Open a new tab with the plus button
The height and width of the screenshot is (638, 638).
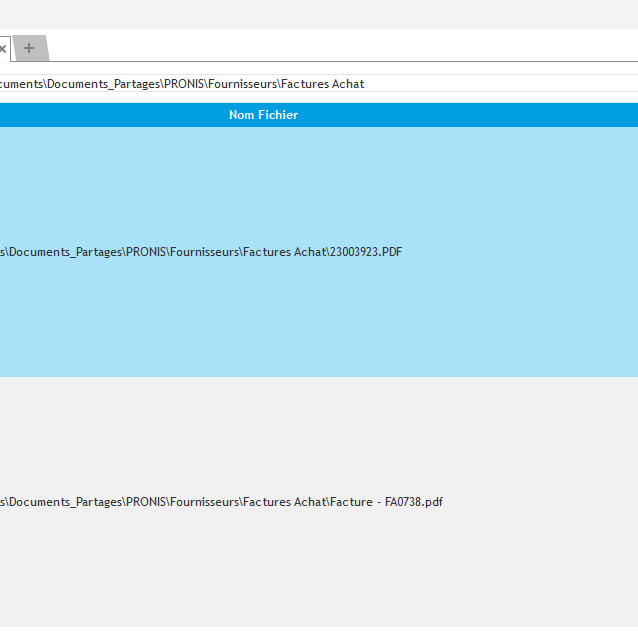pos(29,48)
